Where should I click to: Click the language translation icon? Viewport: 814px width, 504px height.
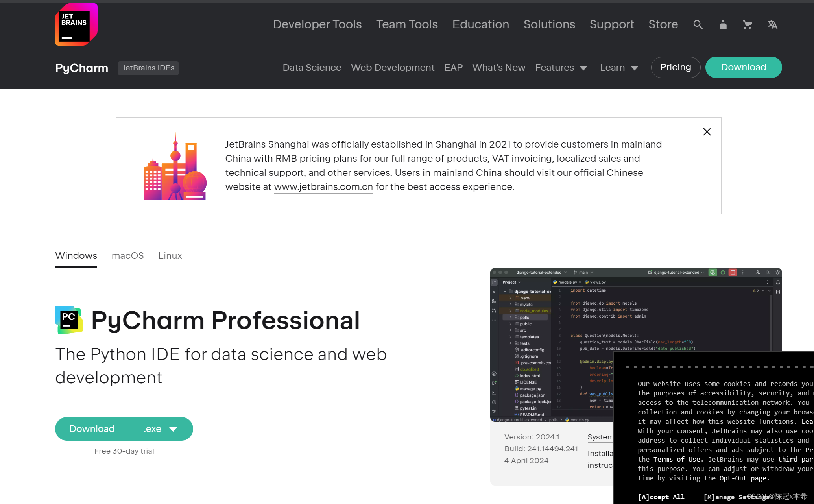pyautogui.click(x=772, y=25)
